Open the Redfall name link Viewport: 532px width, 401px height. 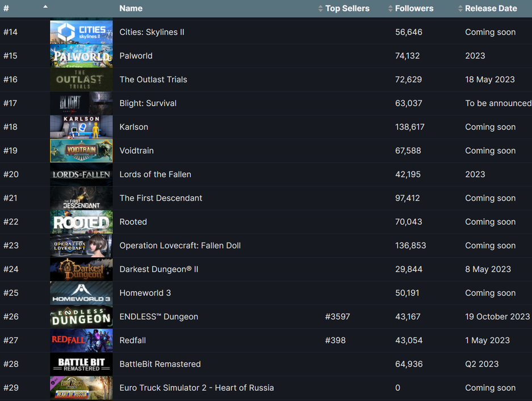click(x=132, y=341)
